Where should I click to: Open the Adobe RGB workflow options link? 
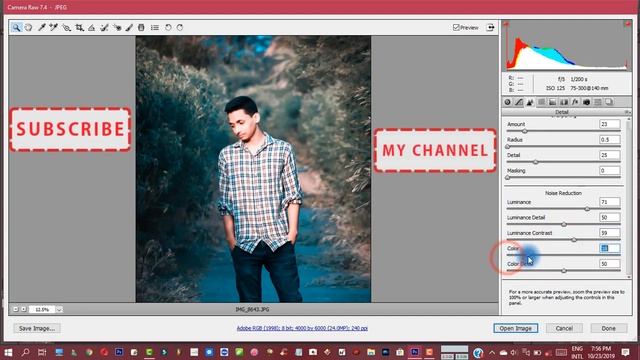(x=302, y=328)
